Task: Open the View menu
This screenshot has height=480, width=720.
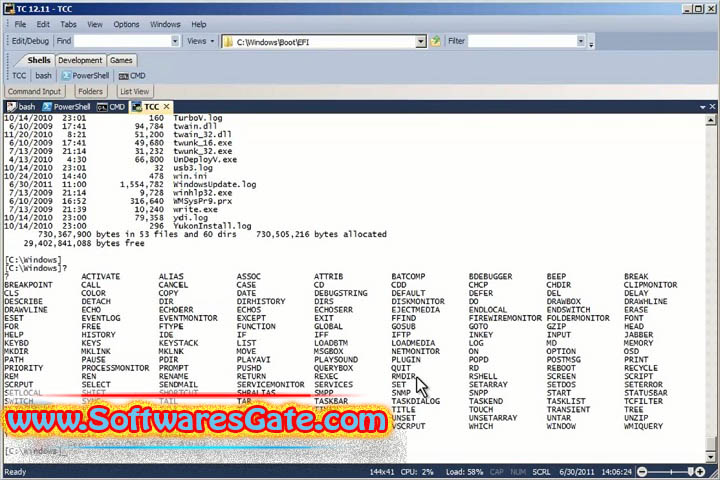Action: (x=95, y=24)
